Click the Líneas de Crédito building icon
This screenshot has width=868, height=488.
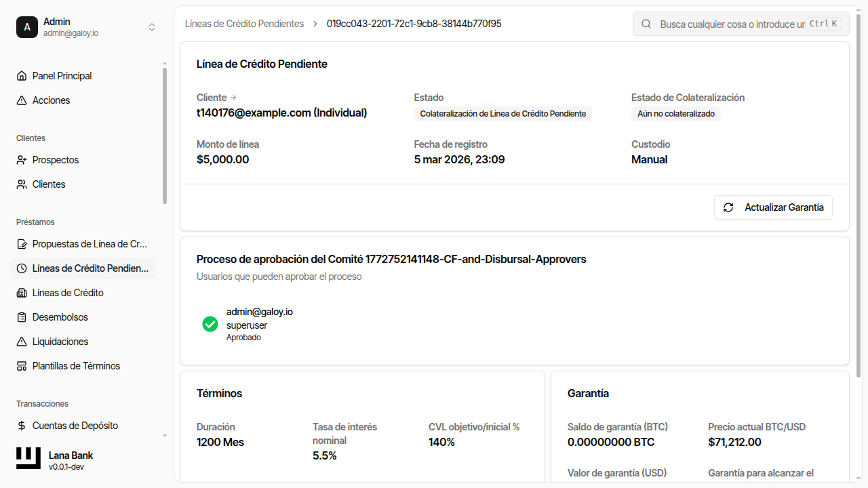point(22,293)
